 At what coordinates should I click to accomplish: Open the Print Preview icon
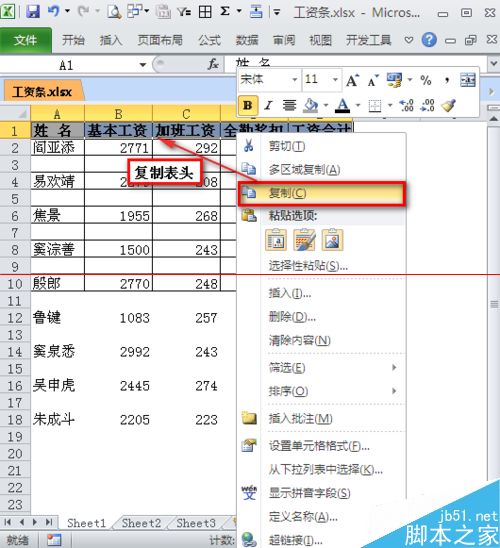click(x=114, y=12)
